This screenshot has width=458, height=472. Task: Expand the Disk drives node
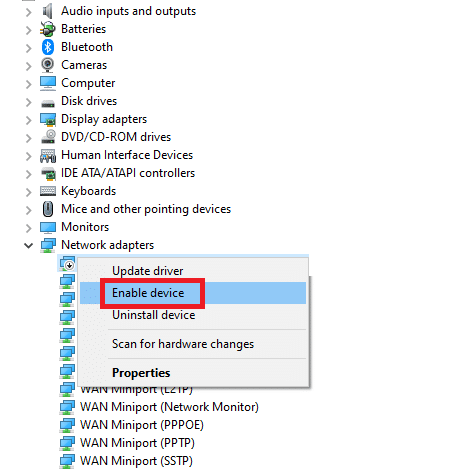point(29,102)
